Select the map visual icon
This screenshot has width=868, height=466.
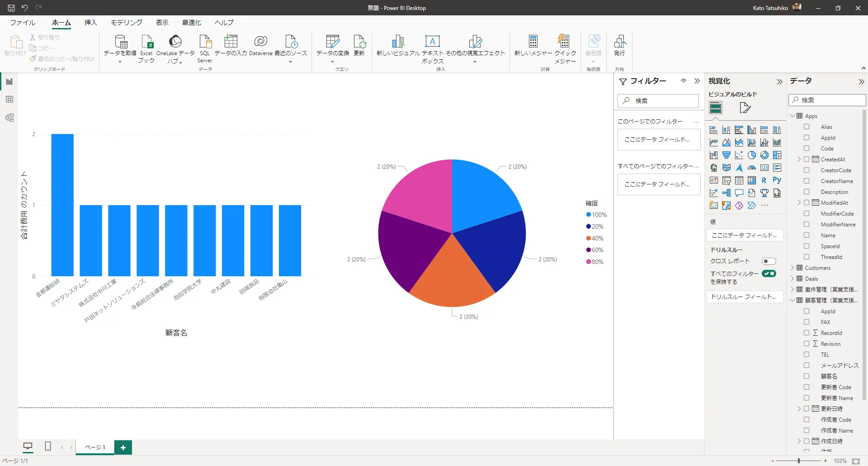[714, 168]
